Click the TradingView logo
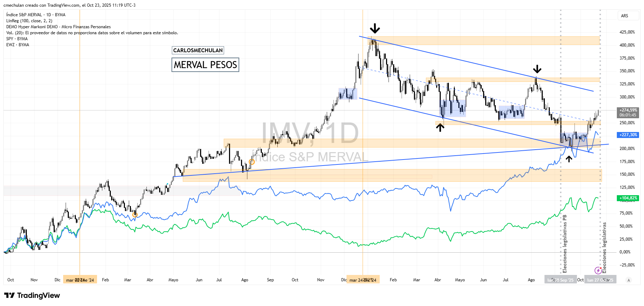This screenshot has height=306, width=644. [x=32, y=295]
